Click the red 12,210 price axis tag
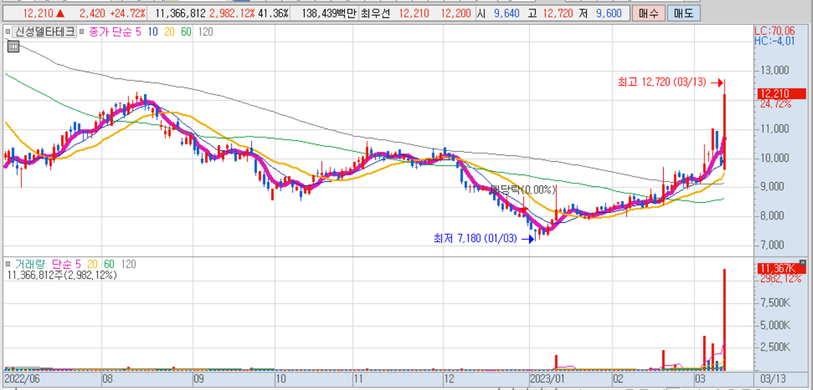This screenshot has height=390, width=813. click(781, 94)
